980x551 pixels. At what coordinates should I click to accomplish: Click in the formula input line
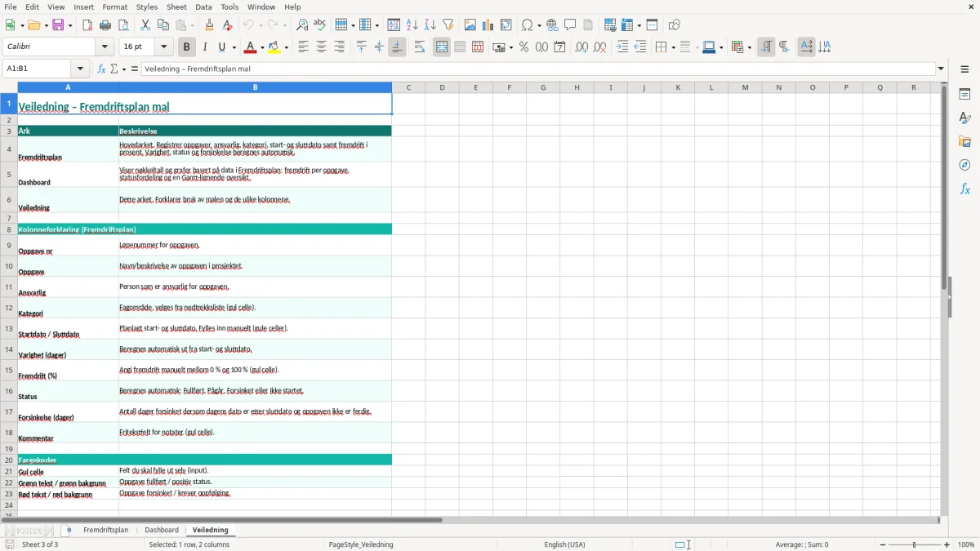(538, 69)
